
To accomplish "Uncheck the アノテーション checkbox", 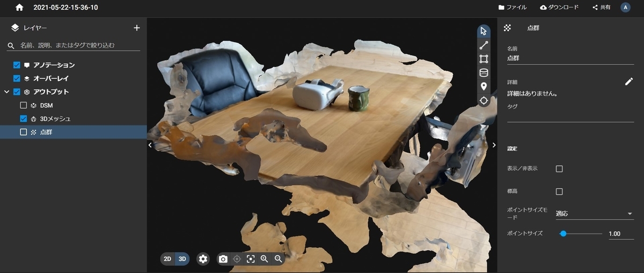I will click(x=17, y=65).
